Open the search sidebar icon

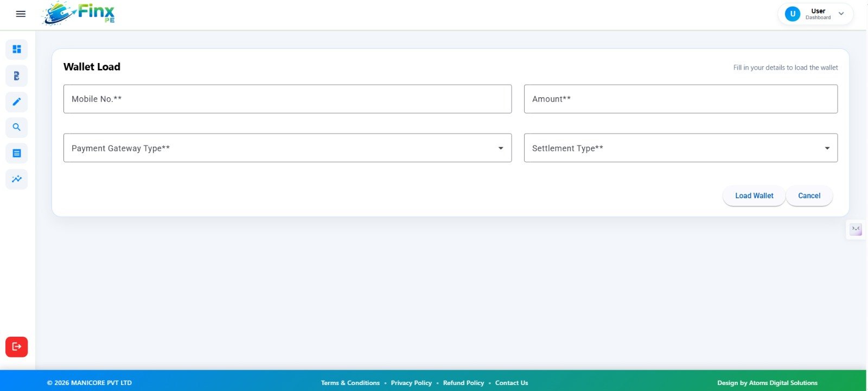coord(17,127)
